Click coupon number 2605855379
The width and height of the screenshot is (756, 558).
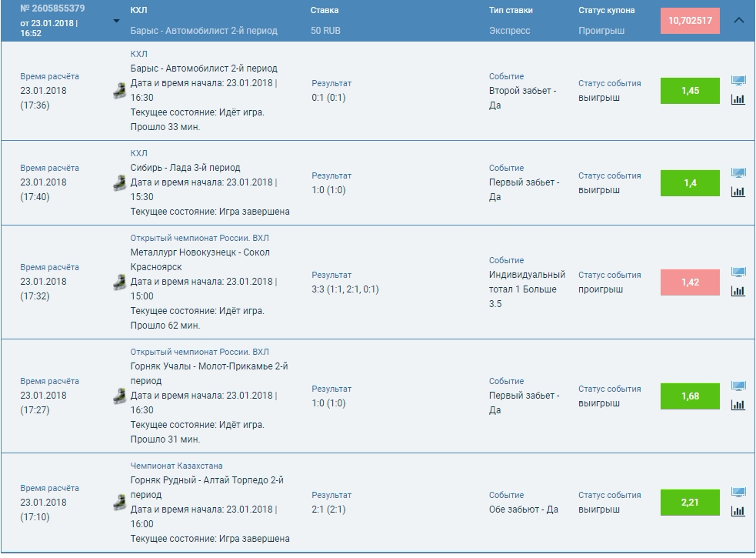52,8
